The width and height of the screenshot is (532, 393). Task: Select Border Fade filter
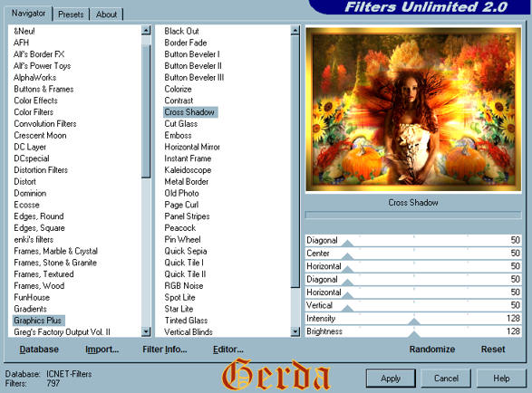point(186,43)
